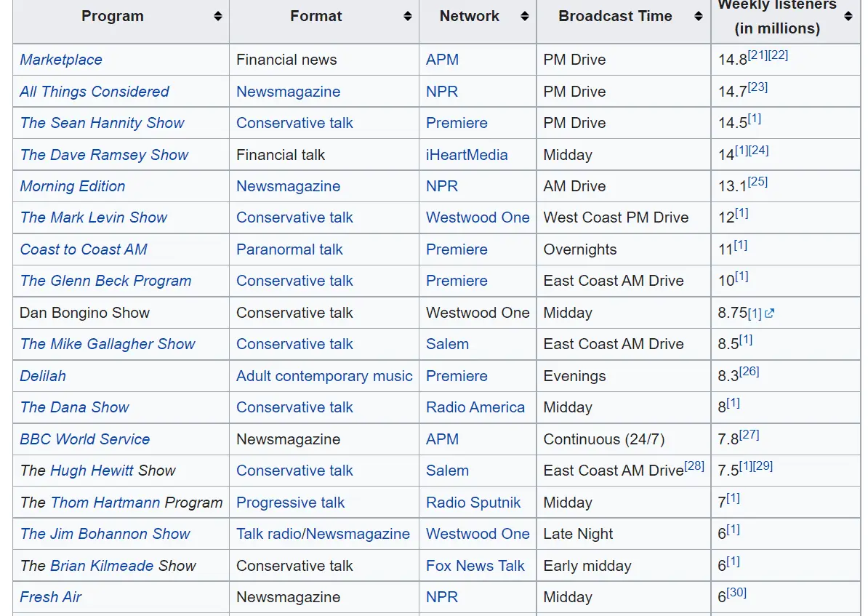Open the Marketplace program link
This screenshot has height=616, width=868.
click(61, 60)
